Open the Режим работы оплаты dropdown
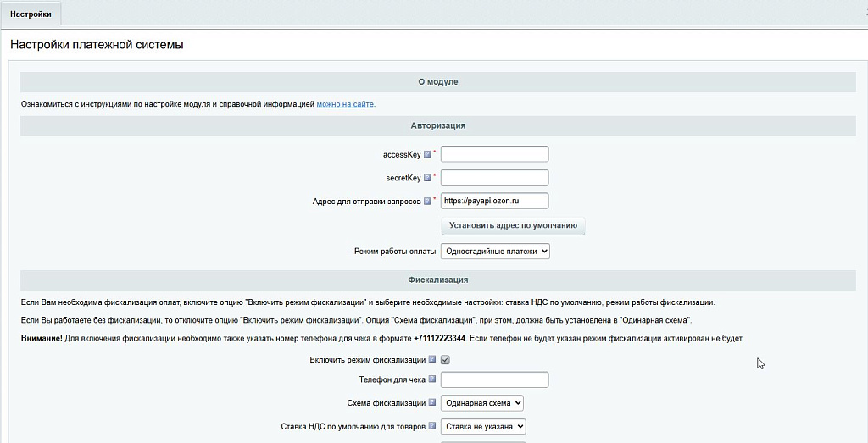This screenshot has height=443, width=868. [495, 252]
